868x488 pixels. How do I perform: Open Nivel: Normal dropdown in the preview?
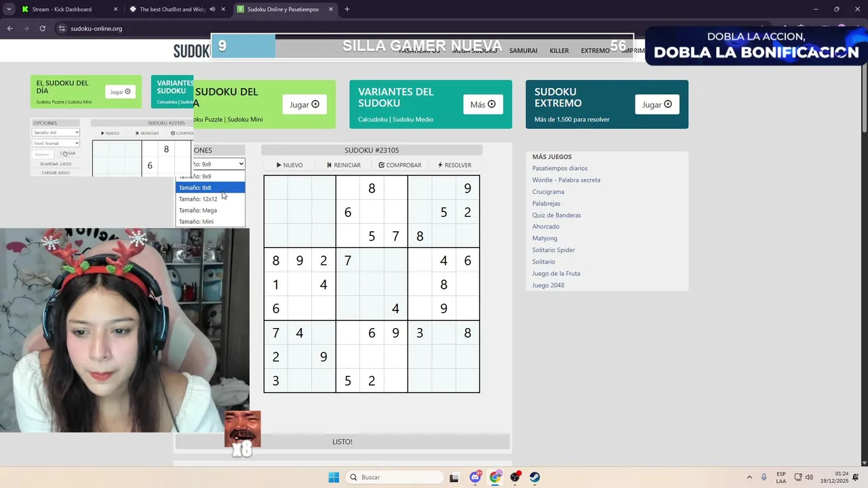[56, 143]
